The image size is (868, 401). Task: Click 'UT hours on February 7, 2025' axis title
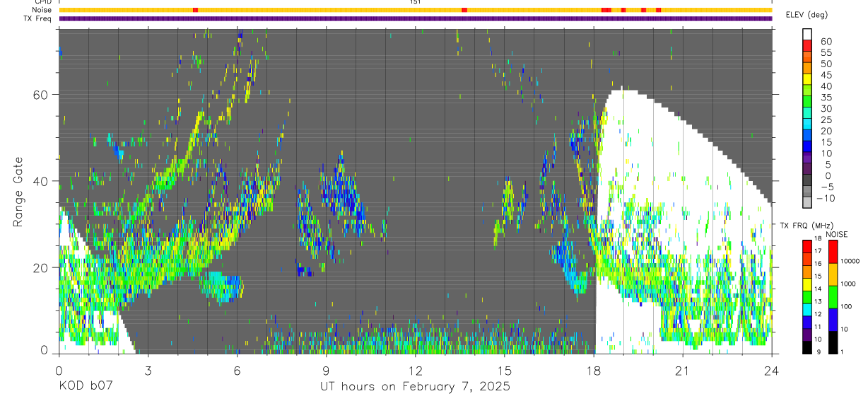pos(416,386)
